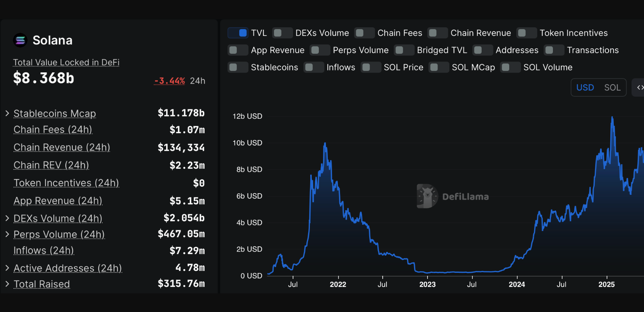The height and width of the screenshot is (312, 644).
Task: Enable the Token Incentives toggle
Action: coord(526,33)
